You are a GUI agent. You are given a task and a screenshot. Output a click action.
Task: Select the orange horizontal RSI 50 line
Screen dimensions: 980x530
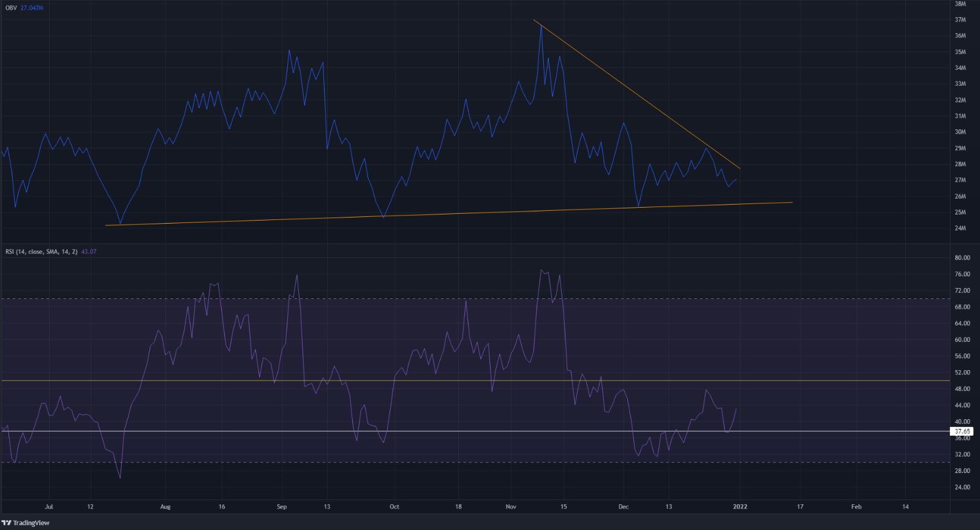(475, 380)
